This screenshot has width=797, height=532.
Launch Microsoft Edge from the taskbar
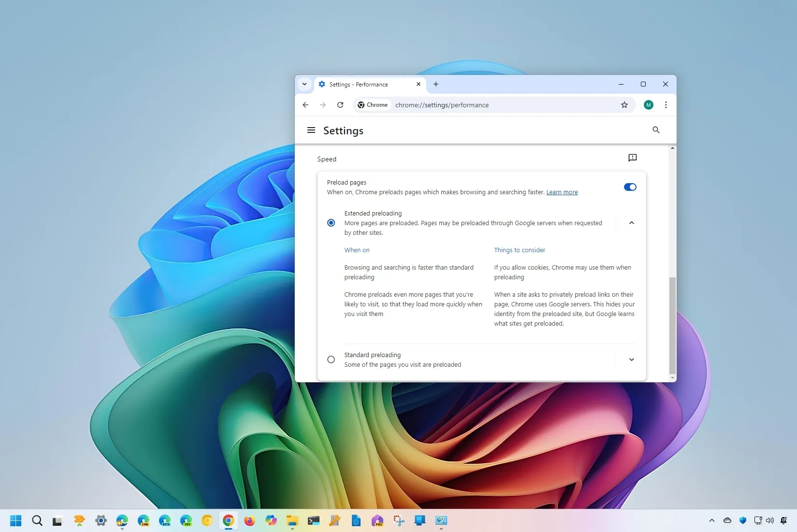[122, 520]
